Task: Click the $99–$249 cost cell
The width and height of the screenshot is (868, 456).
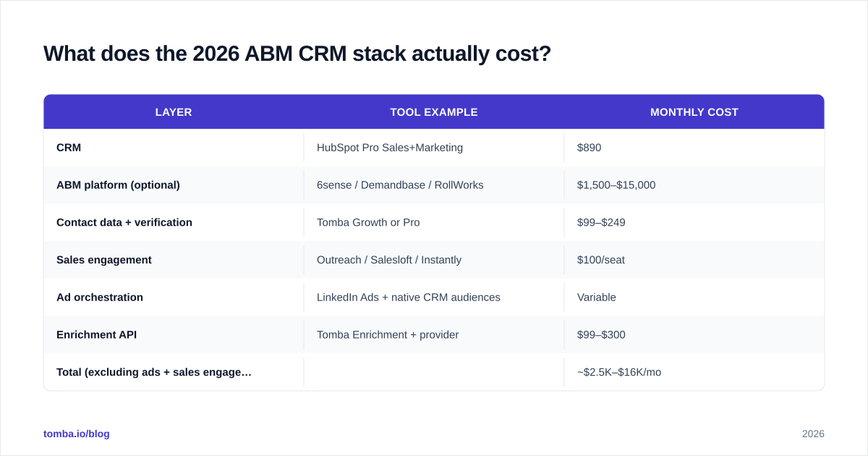Action: [x=601, y=222]
